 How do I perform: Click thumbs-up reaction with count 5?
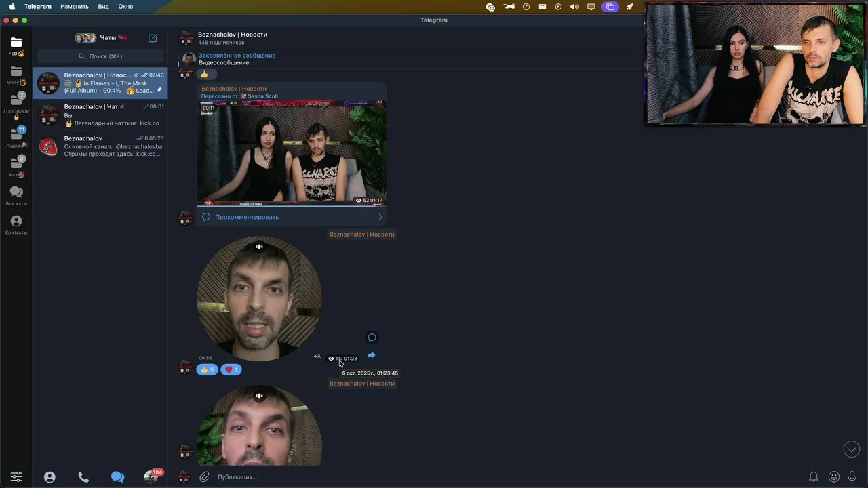208,370
